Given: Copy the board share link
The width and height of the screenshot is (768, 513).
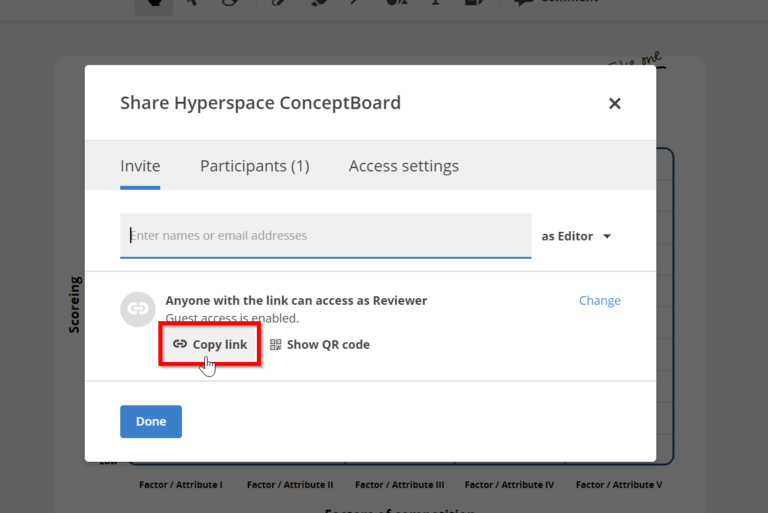Looking at the screenshot, I should (x=210, y=344).
